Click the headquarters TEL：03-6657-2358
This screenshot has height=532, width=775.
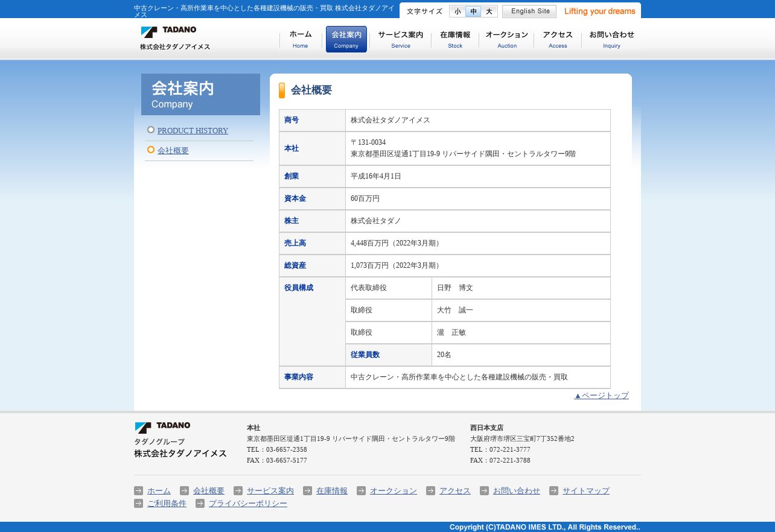277,450
